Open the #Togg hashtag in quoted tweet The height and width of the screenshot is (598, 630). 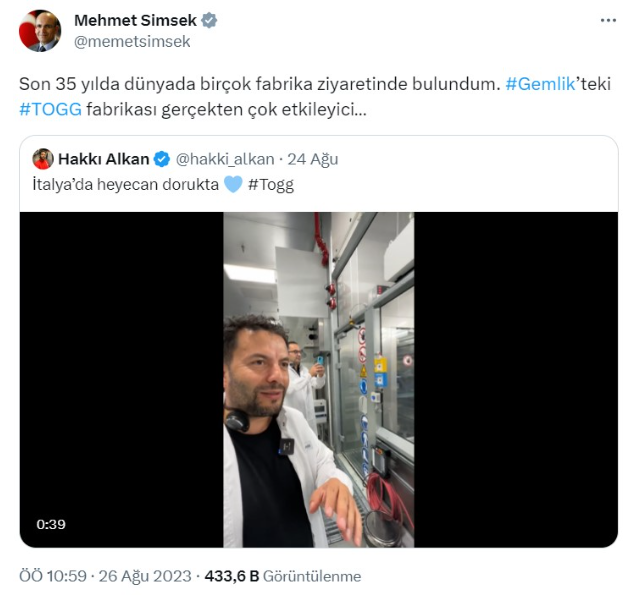pos(271,185)
